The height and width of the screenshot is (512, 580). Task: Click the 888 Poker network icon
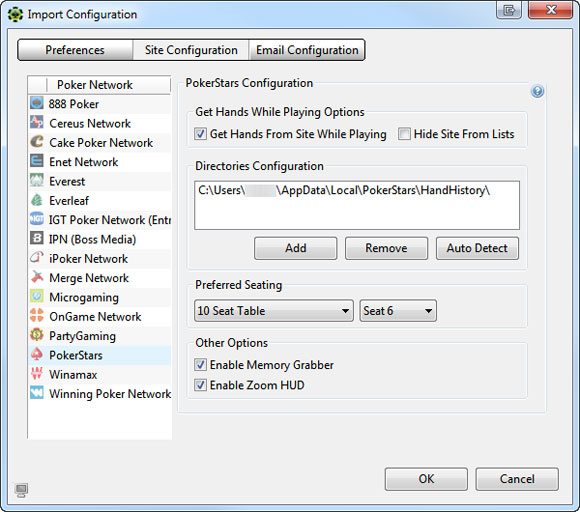[37, 103]
